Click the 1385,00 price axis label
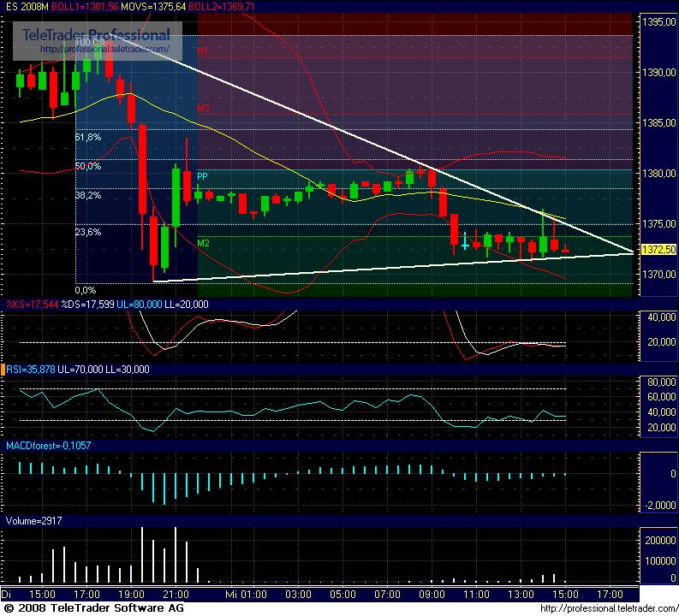679x616 pixels. (x=658, y=123)
